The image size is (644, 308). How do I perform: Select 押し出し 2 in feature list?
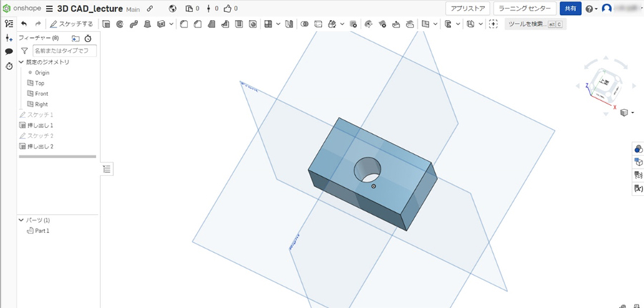coord(42,146)
